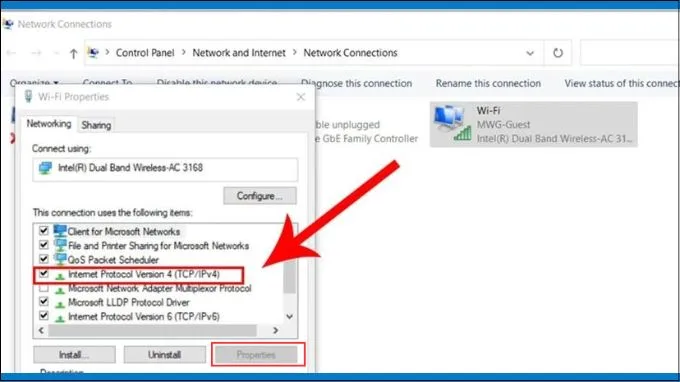Image resolution: width=680 pixels, height=382 pixels.
Task: Click the Microsoft LLDP Protocol Driver icon
Action: [60, 304]
